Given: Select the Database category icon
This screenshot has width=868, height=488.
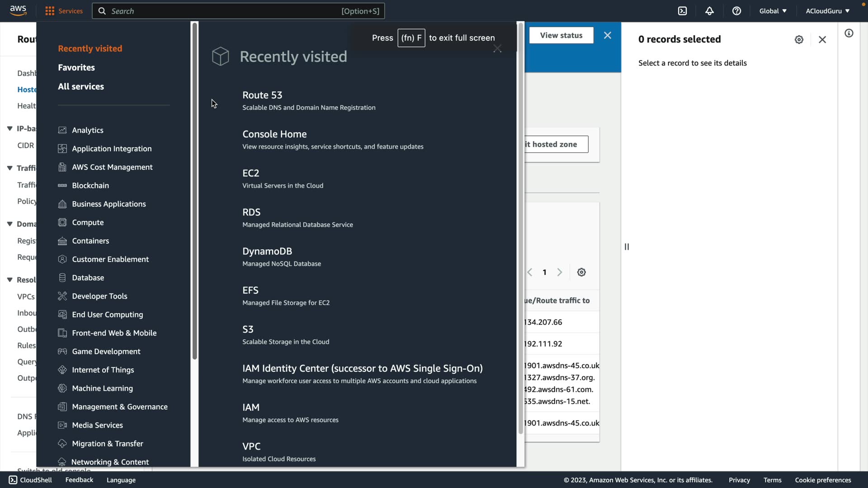Looking at the screenshot, I should click(x=62, y=277).
